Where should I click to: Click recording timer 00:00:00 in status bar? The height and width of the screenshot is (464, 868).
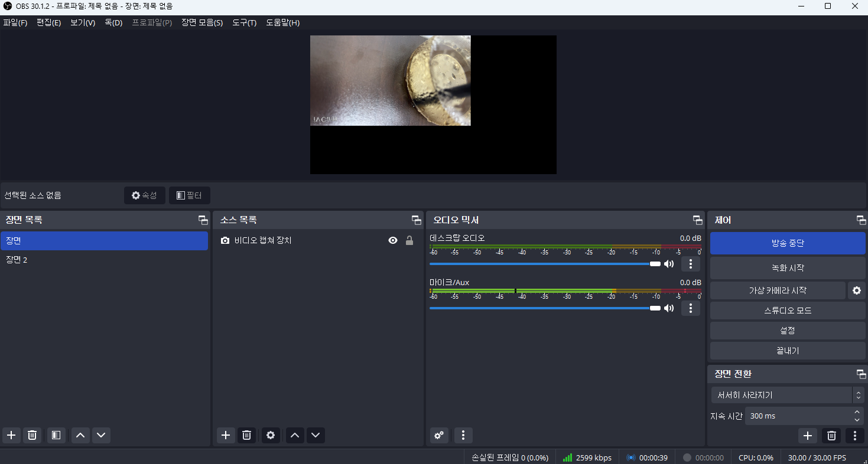(x=703, y=458)
